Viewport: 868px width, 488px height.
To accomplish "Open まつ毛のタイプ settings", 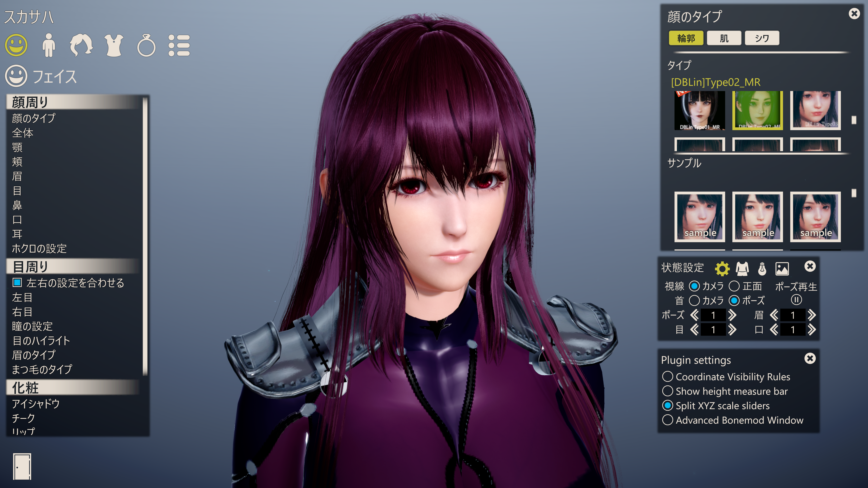I will [42, 369].
